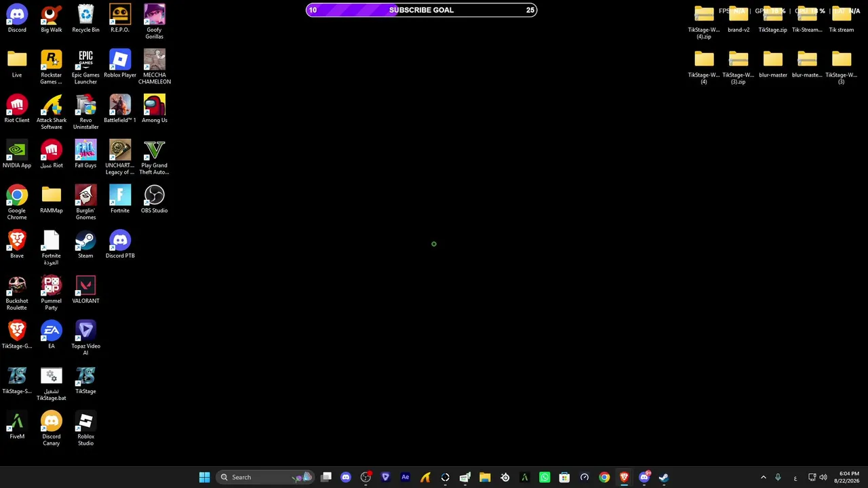
Task: Open the Riot Client shortcut
Action: point(17,108)
